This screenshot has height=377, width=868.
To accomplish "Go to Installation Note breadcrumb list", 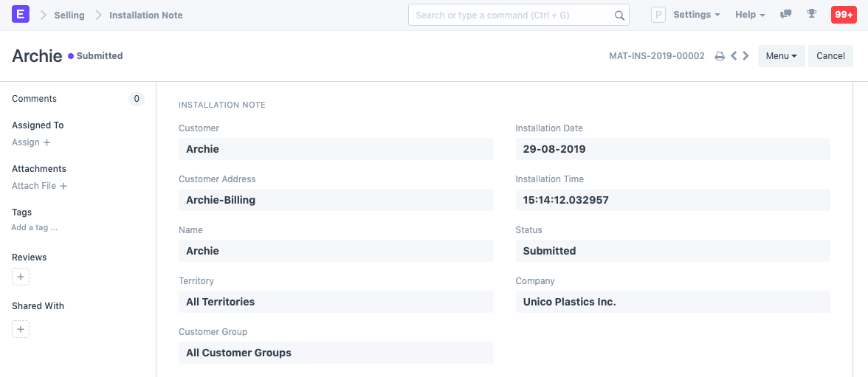I will (145, 15).
